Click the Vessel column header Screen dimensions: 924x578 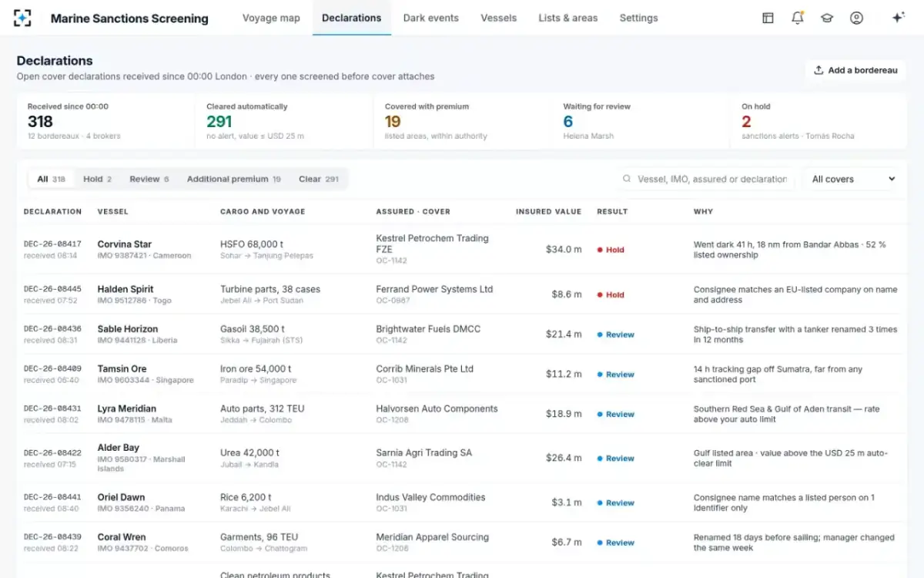113,211
